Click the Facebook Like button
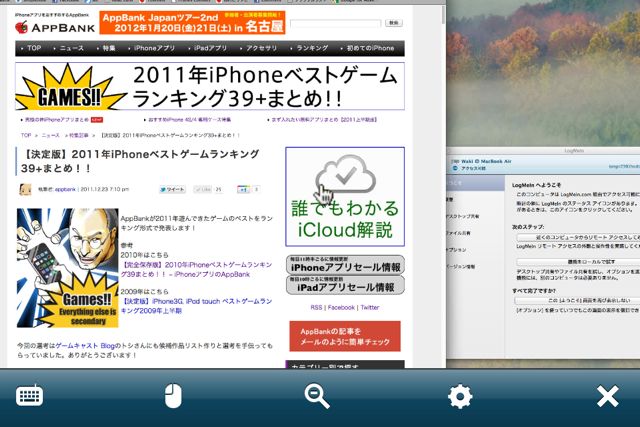Screen dimensions: 640x427 pos(203,189)
